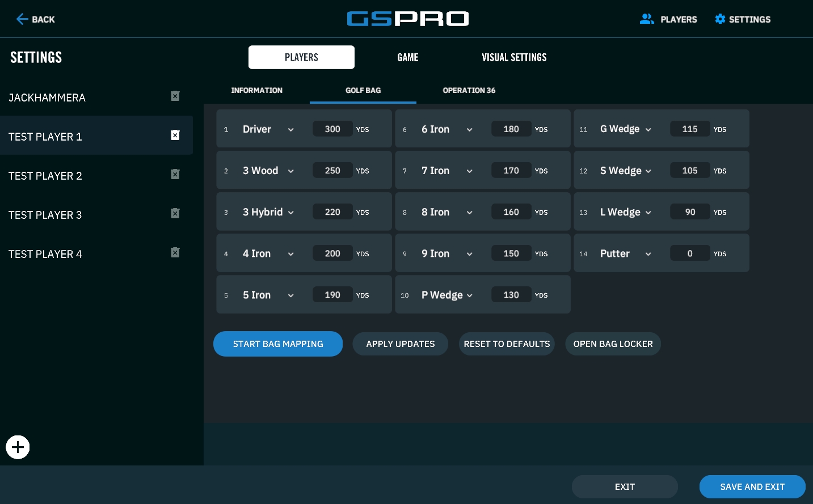Open Players via the people icon
Viewport: 813px width, 504px height.
coord(647,19)
